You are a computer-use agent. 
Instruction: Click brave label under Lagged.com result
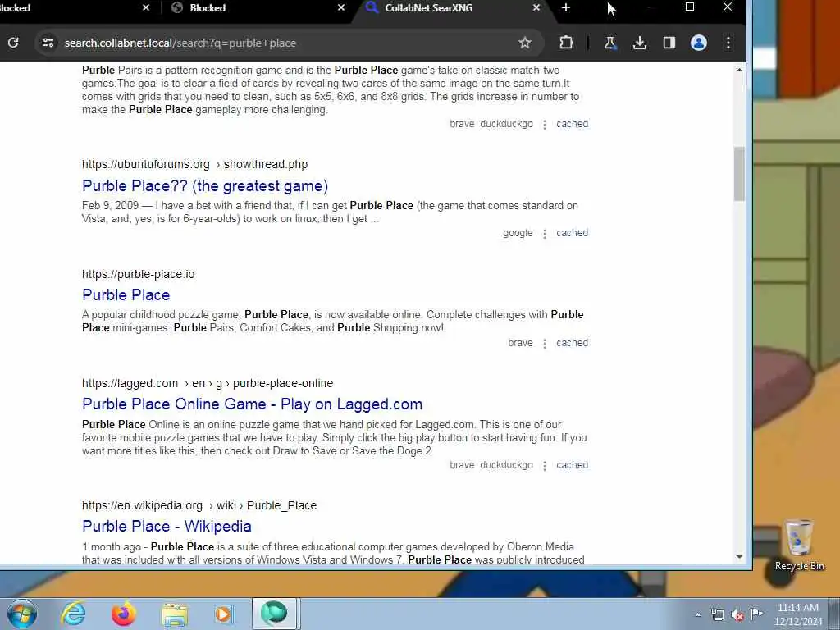(x=462, y=465)
